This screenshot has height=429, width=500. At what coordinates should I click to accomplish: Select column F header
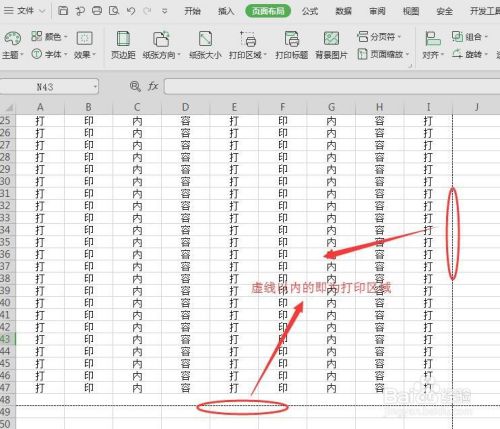[283, 108]
